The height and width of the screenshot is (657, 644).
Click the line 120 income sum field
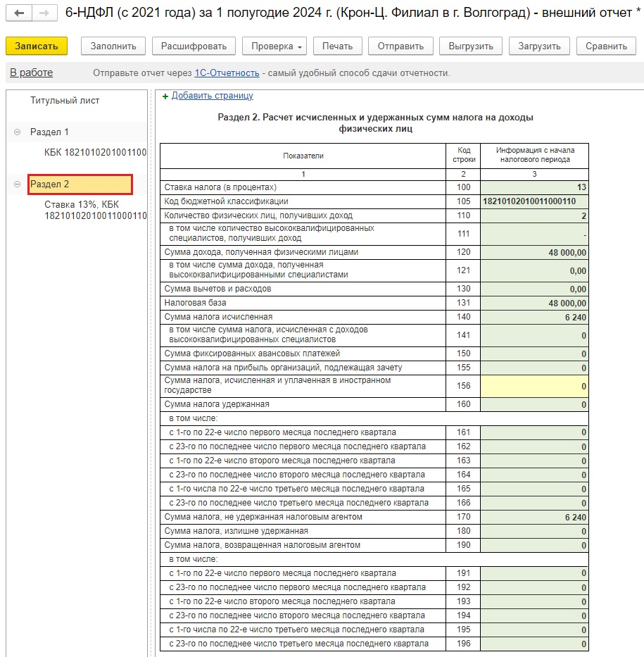pyautogui.click(x=534, y=252)
